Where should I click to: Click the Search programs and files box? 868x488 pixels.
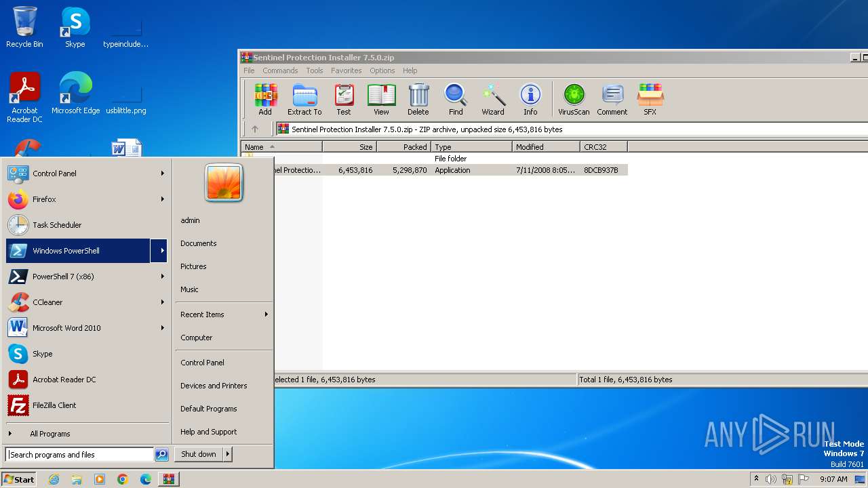point(80,455)
